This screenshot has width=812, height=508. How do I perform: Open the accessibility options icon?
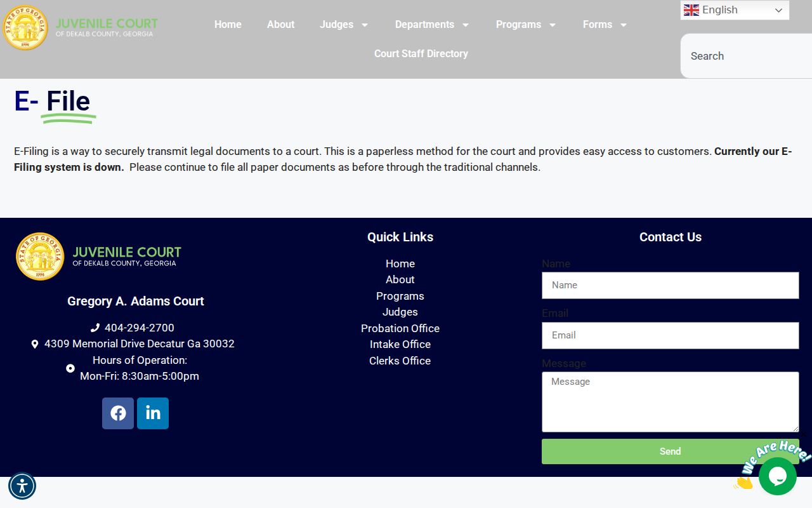click(22, 486)
